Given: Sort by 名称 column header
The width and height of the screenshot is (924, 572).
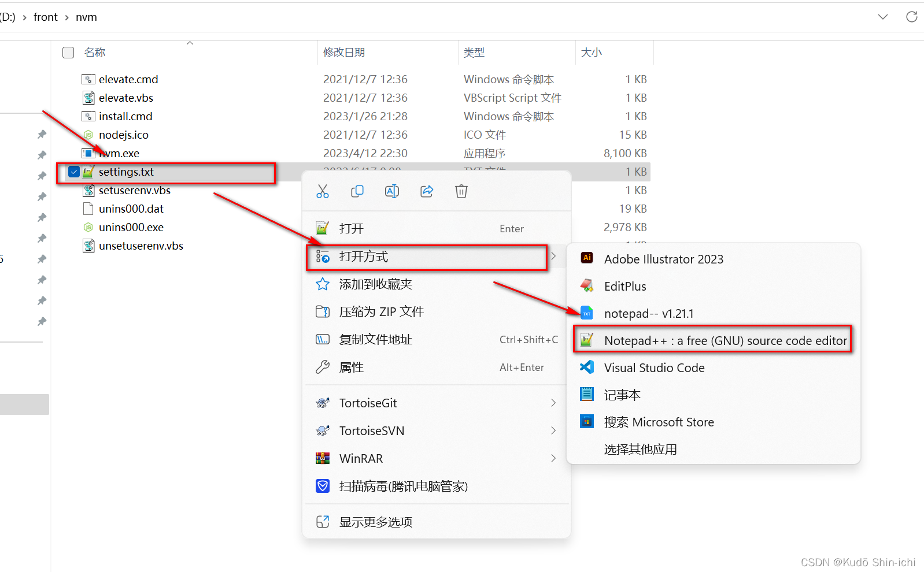Looking at the screenshot, I should [95, 53].
